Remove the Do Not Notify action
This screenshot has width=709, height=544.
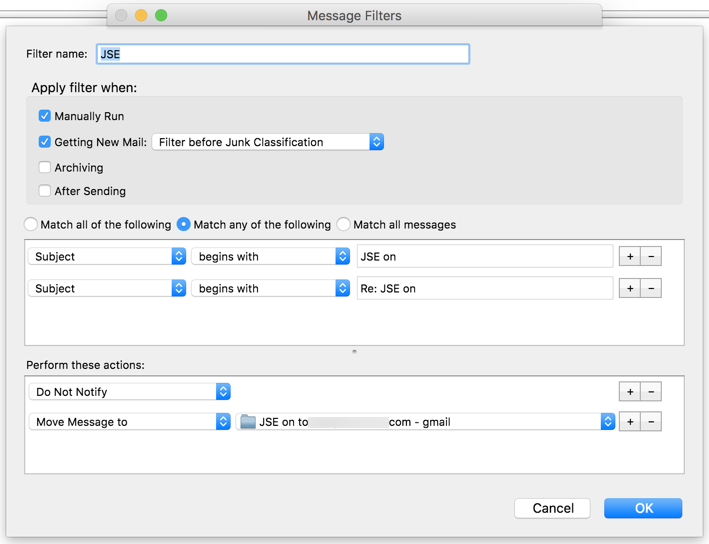coord(651,392)
